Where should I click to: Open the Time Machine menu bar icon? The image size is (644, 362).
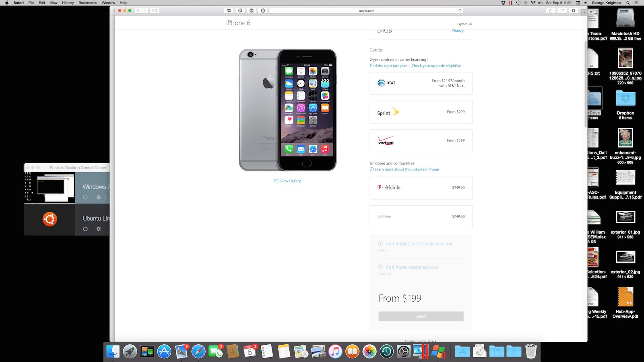518,3
